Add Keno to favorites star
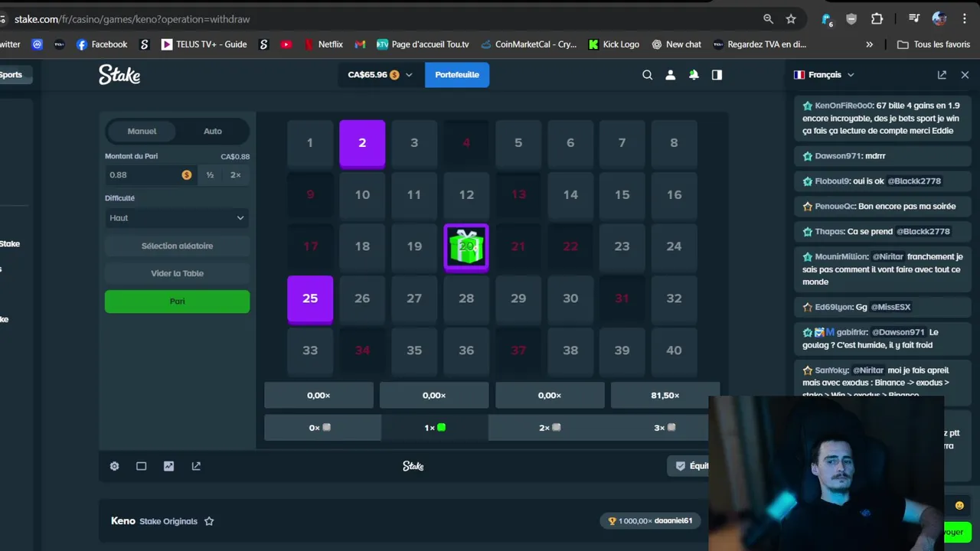The height and width of the screenshot is (551, 980). (209, 521)
